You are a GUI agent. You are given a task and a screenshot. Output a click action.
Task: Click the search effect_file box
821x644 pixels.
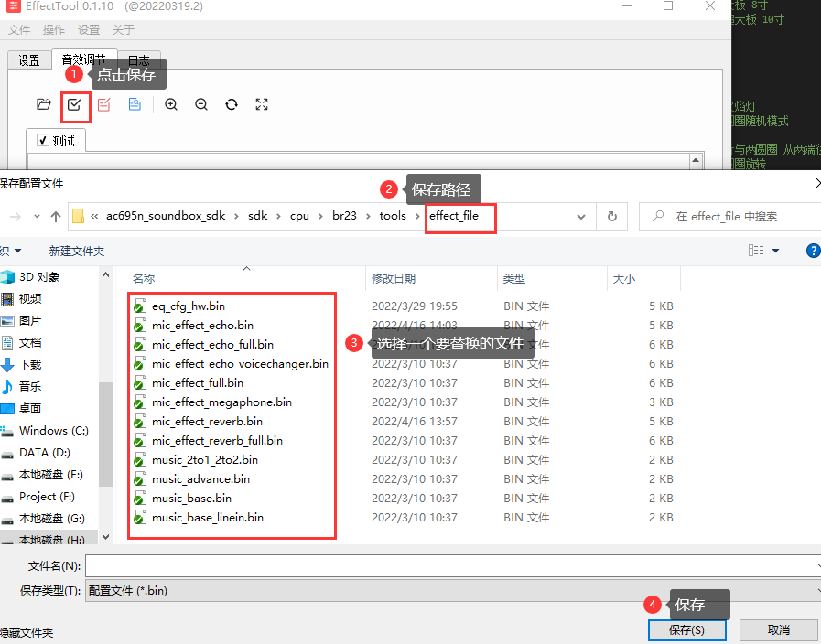point(729,217)
